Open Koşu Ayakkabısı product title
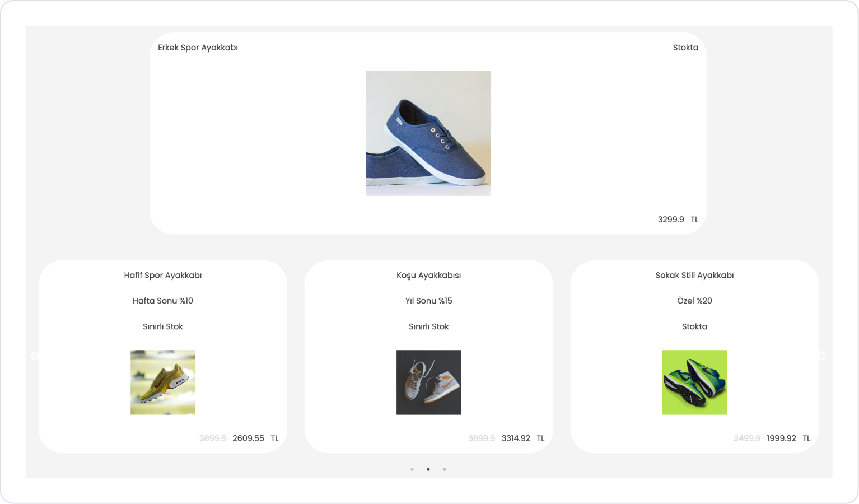The width and height of the screenshot is (859, 504). (429, 275)
